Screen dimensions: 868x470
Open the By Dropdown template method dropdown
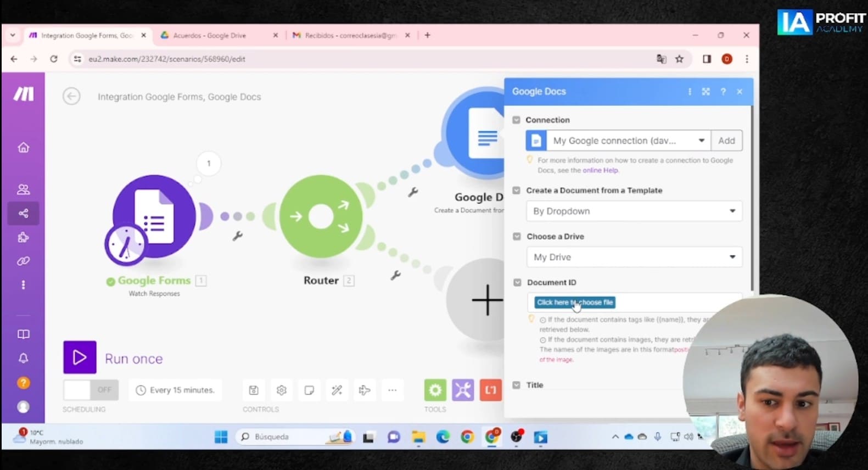(x=634, y=211)
